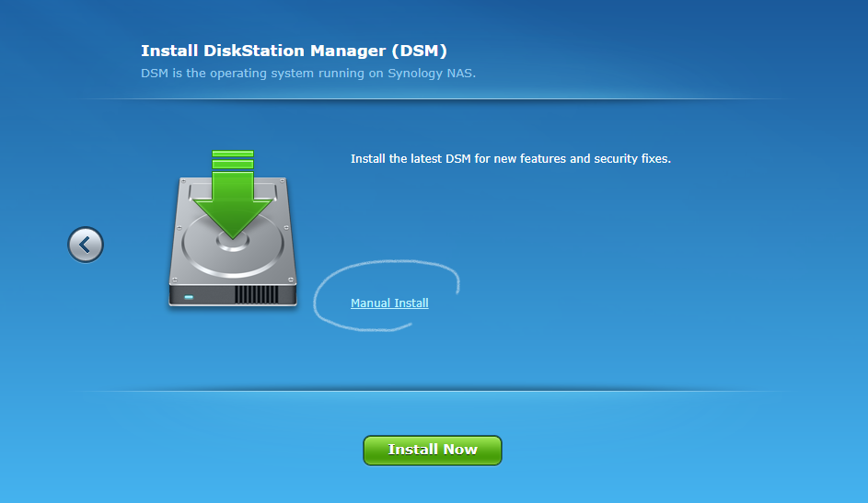Click the vent grille on the drive front

click(x=255, y=295)
